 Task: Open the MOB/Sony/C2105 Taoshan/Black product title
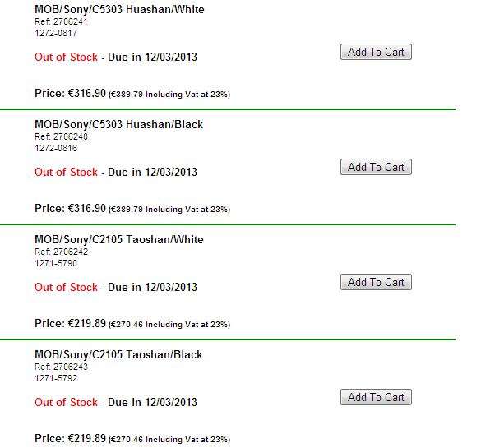click(118, 354)
